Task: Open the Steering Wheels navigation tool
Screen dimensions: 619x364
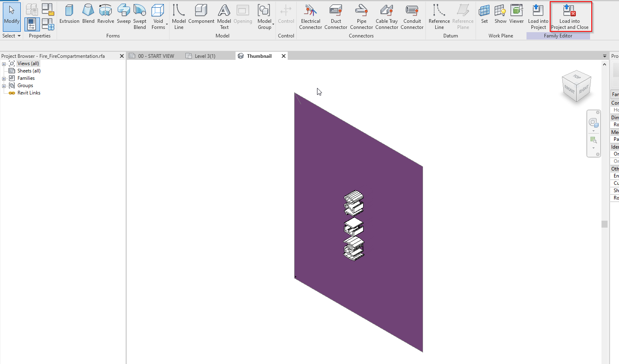Action: 593,122
